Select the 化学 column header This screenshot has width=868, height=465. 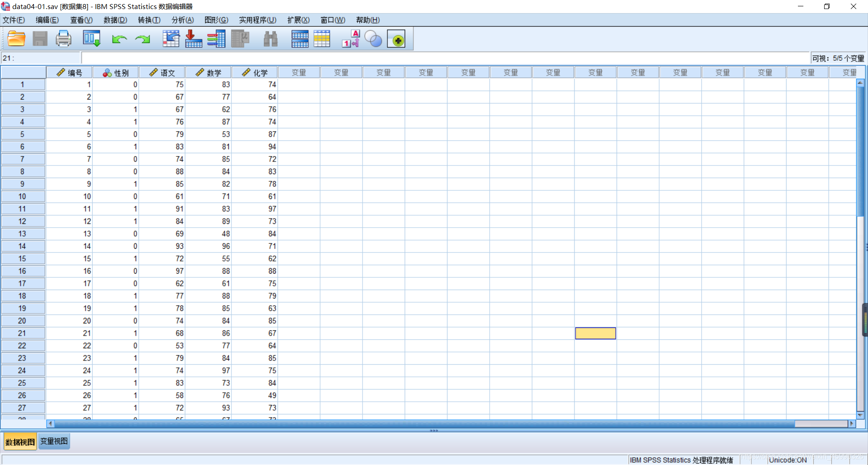pos(255,72)
